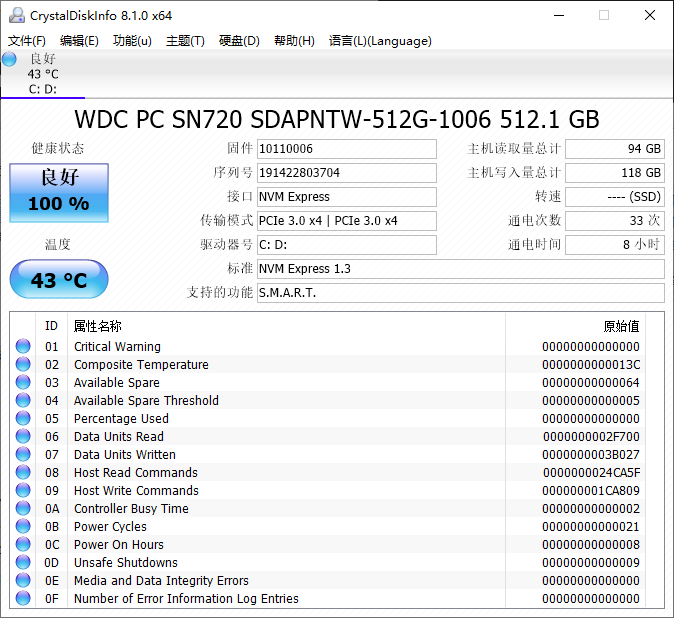Click the drive letter field C: D:
The width and height of the screenshot is (674, 618).
tap(347, 245)
